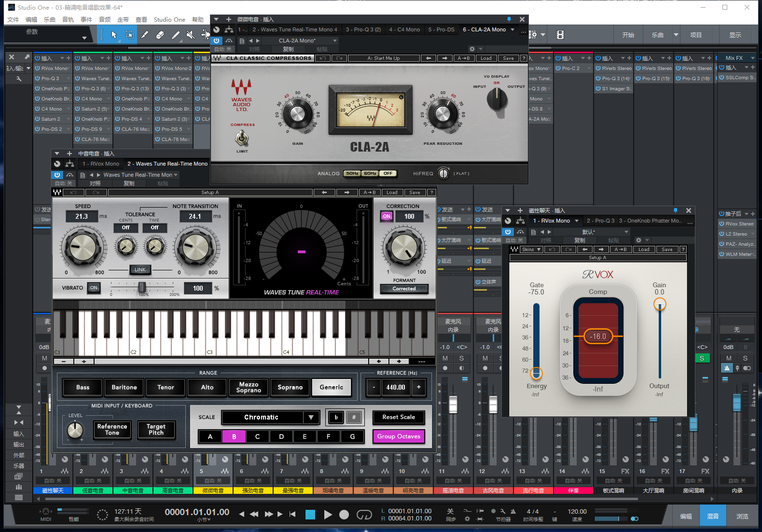Pin the CLA-2A plugin window

(x=509, y=19)
